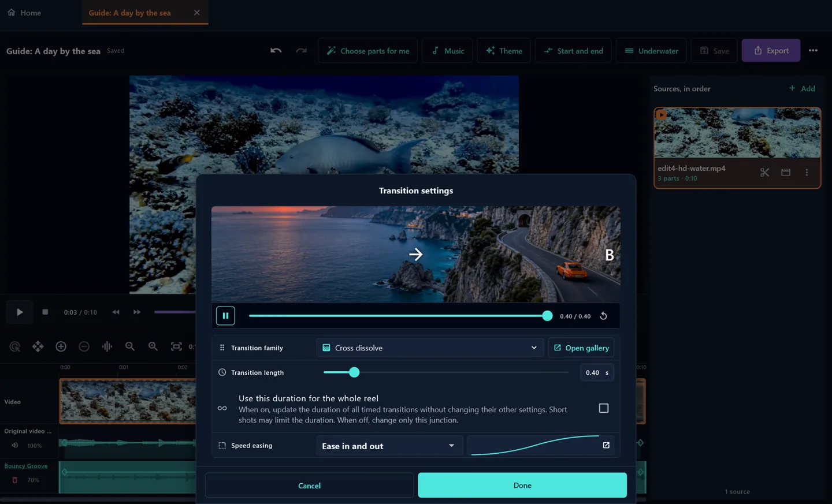Click the Underwater button
This screenshot has width=832, height=504.
point(651,51)
